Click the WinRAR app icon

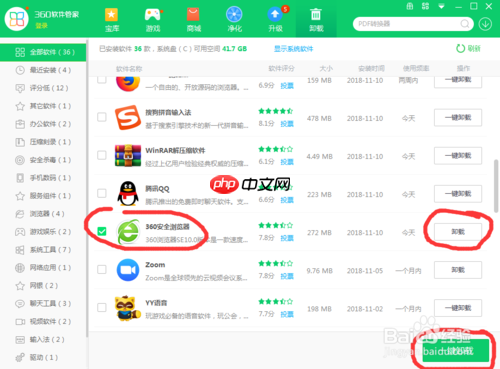pos(128,156)
